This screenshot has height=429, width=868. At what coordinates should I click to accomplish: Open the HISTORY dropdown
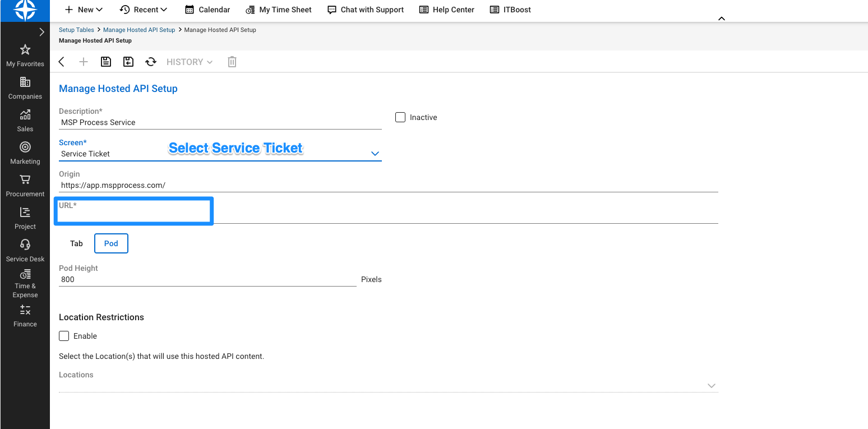coord(190,62)
